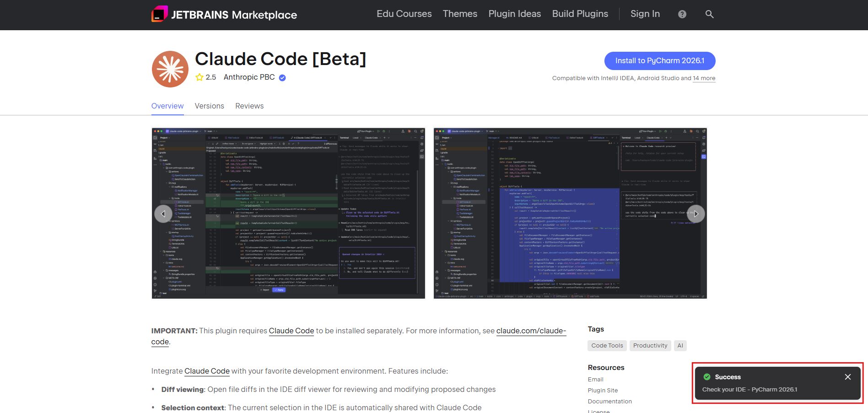Dismiss the Success notification

pyautogui.click(x=847, y=377)
